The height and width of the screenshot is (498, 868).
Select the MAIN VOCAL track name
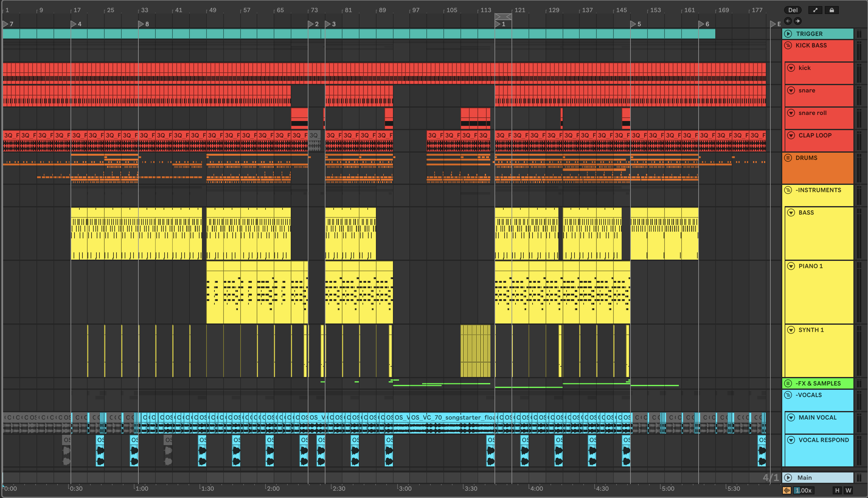click(818, 417)
